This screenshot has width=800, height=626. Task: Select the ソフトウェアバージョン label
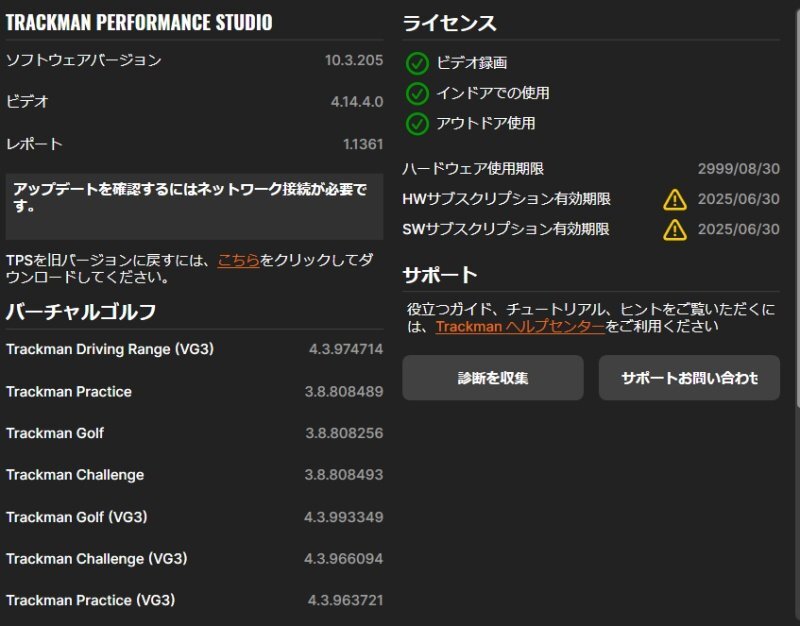point(84,60)
